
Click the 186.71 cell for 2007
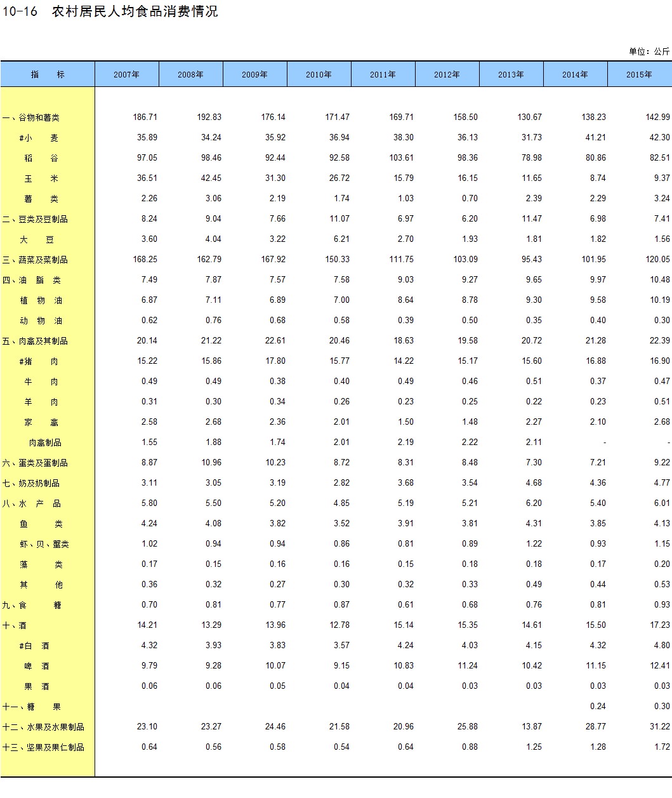[x=145, y=117]
